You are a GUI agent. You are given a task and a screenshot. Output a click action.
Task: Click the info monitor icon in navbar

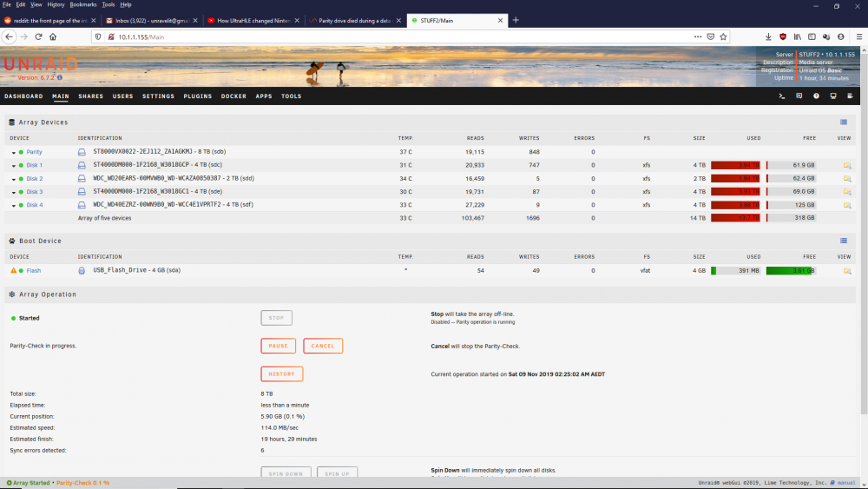tap(833, 96)
